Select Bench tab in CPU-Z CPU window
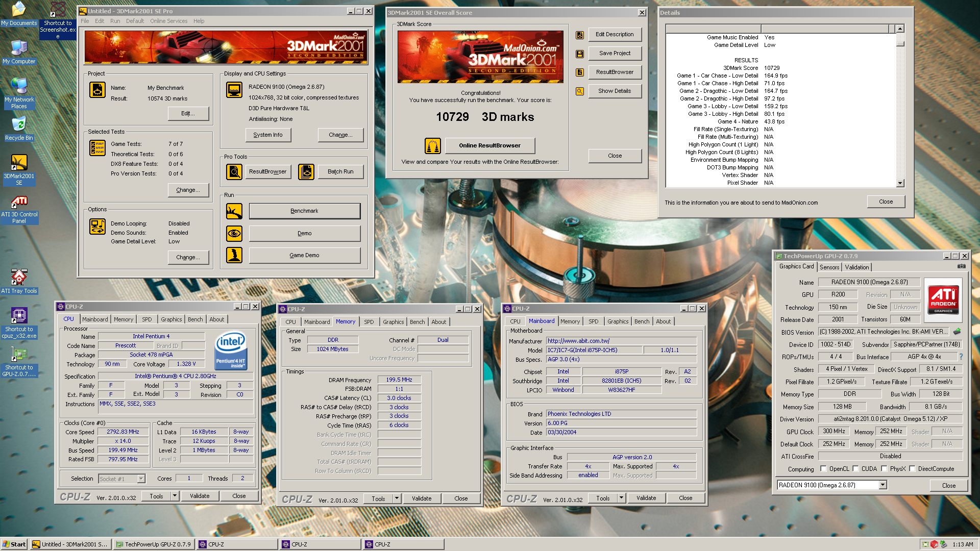The image size is (980, 551). (195, 319)
